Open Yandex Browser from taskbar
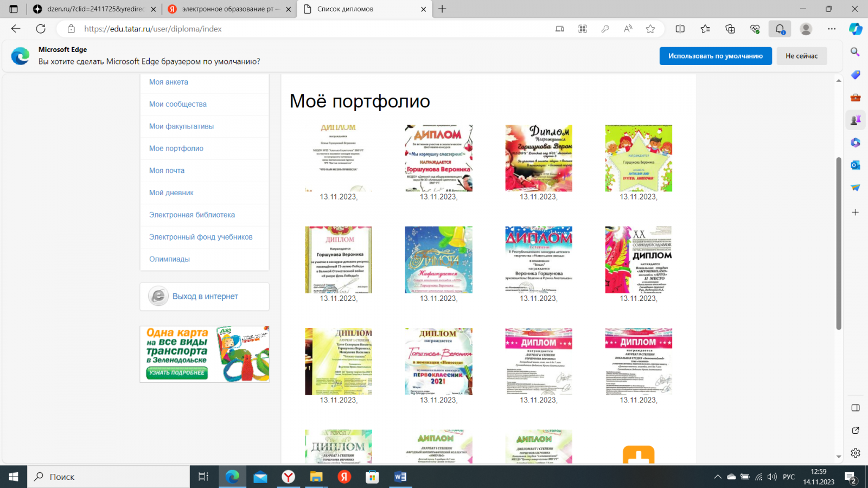 click(x=289, y=477)
